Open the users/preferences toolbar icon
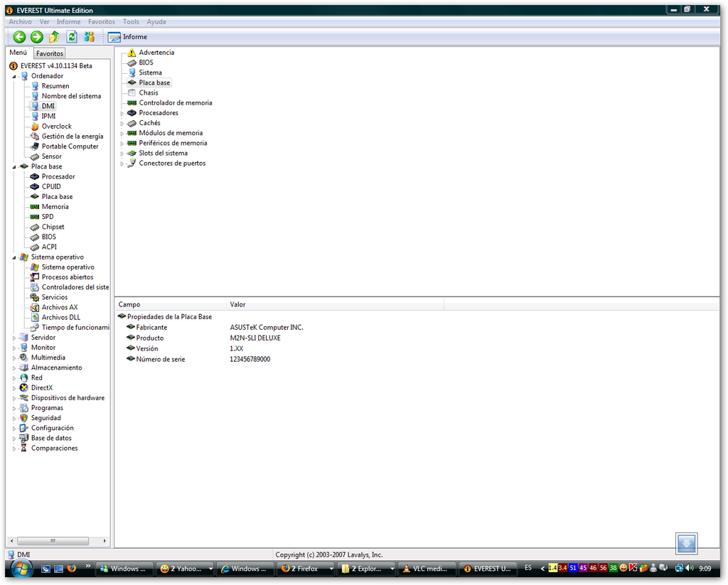The image size is (728, 585). pyautogui.click(x=89, y=37)
